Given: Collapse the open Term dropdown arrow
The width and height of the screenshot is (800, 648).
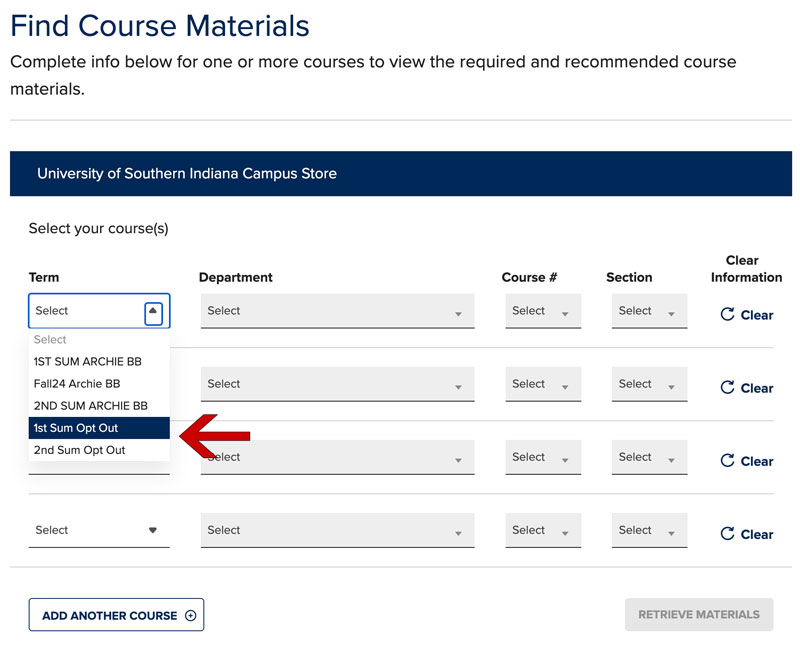Looking at the screenshot, I should [x=153, y=312].
